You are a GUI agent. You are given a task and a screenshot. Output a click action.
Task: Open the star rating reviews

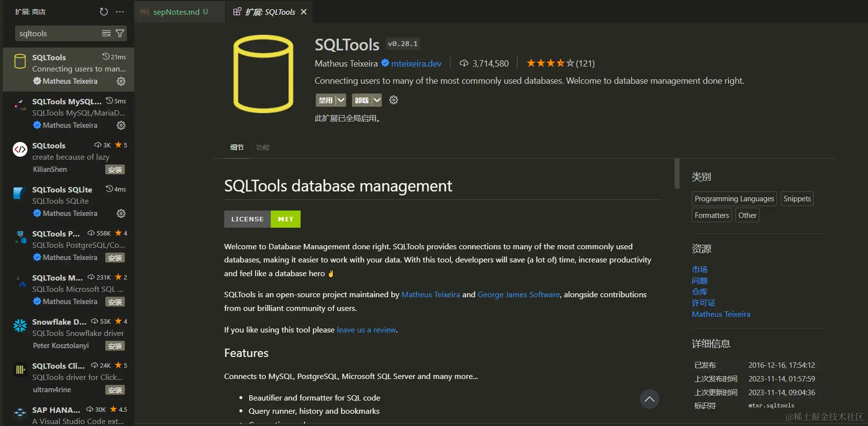[x=561, y=63]
